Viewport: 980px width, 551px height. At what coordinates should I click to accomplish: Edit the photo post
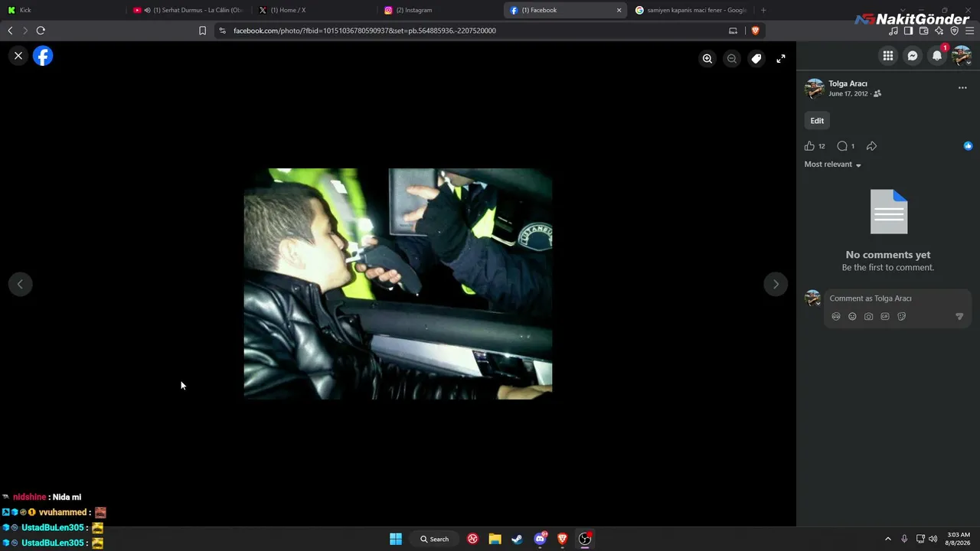coord(817,121)
